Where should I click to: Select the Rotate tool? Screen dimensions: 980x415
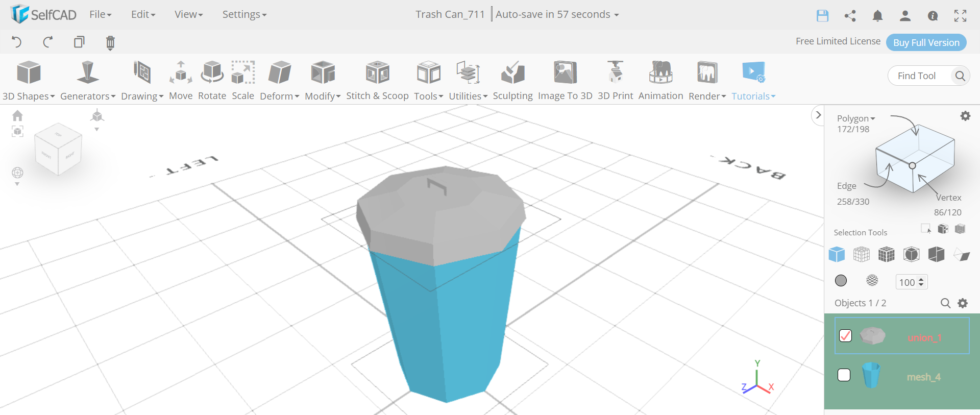click(212, 81)
